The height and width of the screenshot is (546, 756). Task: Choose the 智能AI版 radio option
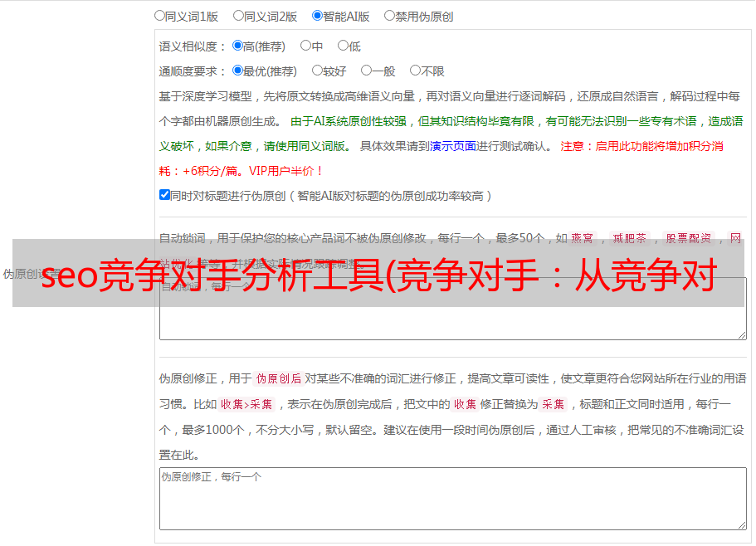coord(317,16)
